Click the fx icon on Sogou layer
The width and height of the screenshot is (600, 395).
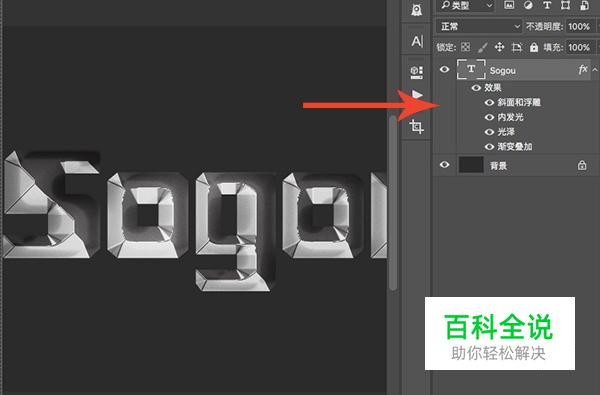click(583, 69)
